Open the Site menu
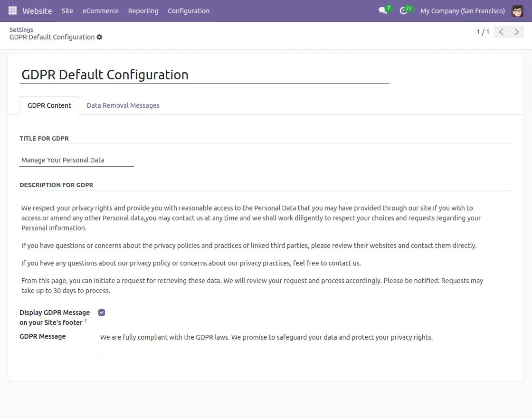Screen dimensions: 532x418 (67, 10)
